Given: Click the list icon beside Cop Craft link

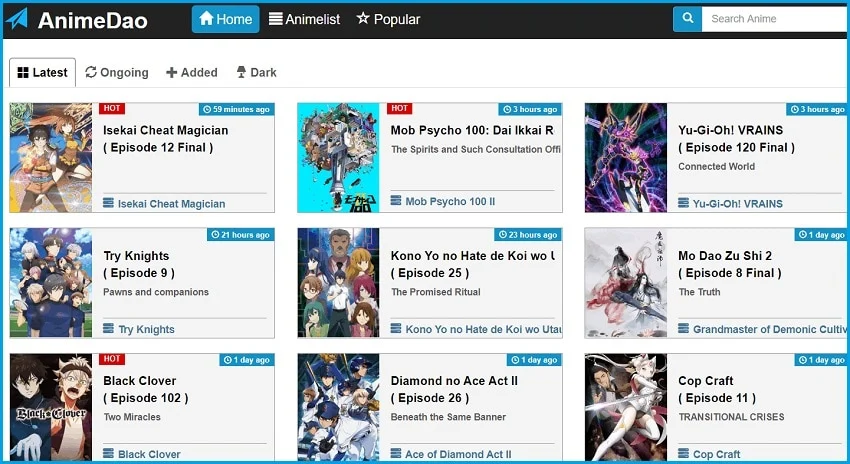Looking at the screenshot, I should tap(684, 454).
